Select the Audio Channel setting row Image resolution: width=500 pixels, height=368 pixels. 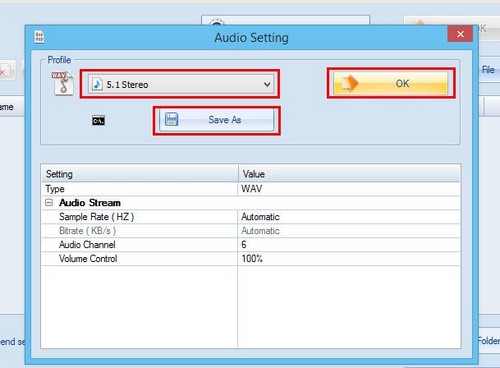point(251,245)
